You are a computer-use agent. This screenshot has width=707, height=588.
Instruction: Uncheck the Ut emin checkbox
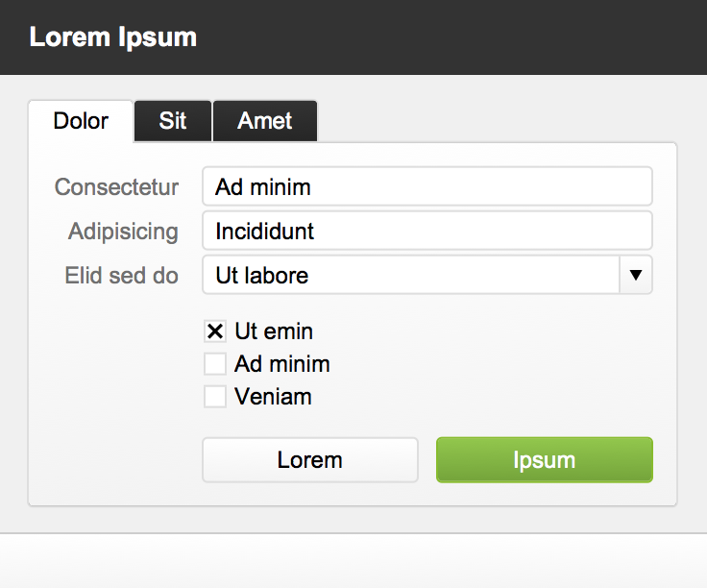[x=215, y=331]
